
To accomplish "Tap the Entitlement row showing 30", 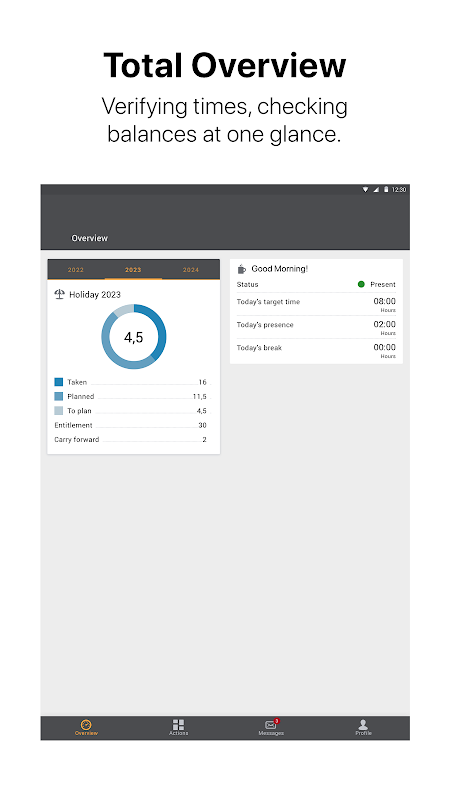I will point(131,425).
